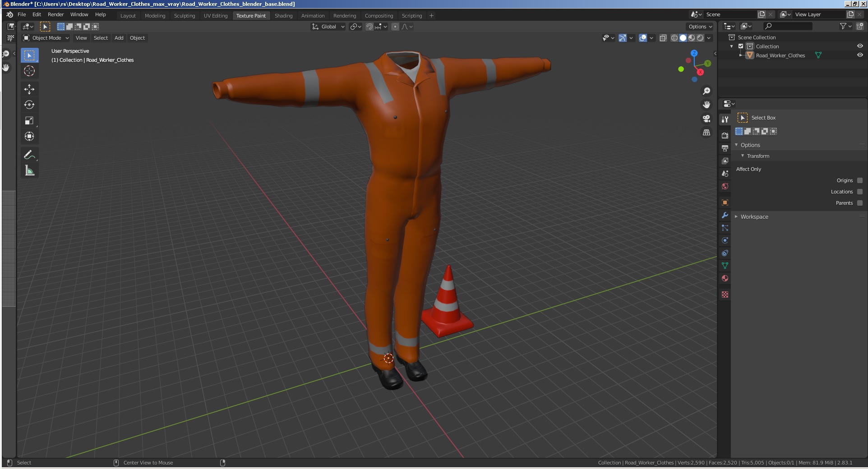The width and height of the screenshot is (868, 469).
Task: Open the Modifiers wrench tab
Action: click(x=725, y=215)
